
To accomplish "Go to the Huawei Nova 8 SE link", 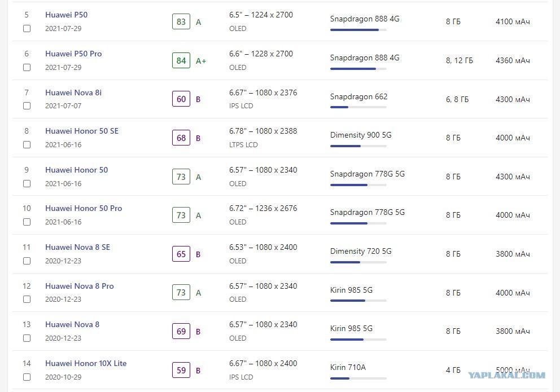I will click(77, 247).
